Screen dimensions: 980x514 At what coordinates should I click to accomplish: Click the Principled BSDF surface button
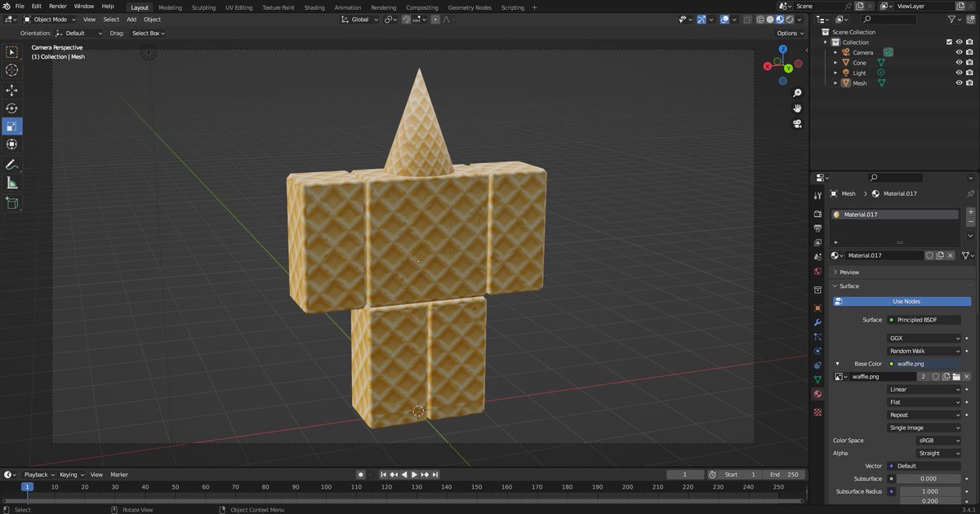click(924, 320)
